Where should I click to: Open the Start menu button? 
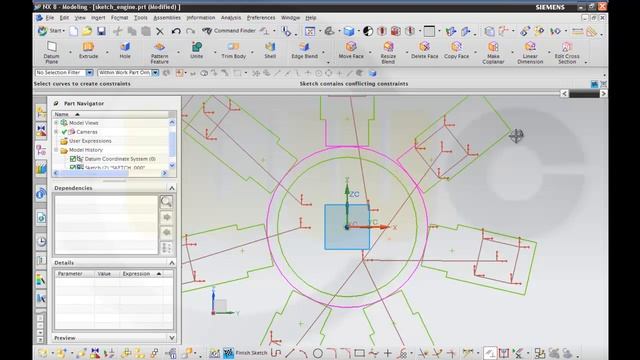[x=51, y=31]
